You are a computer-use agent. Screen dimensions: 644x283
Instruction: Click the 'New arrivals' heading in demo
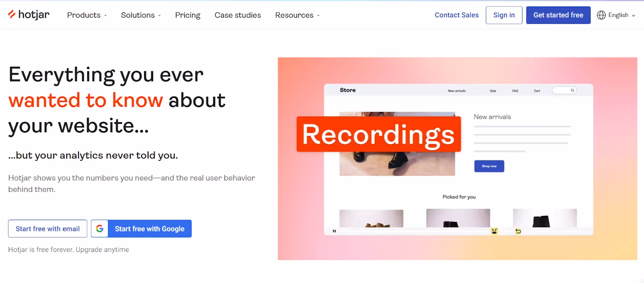click(x=492, y=117)
